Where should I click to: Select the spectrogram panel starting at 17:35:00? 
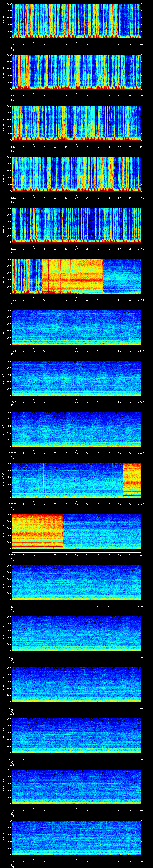76,327
